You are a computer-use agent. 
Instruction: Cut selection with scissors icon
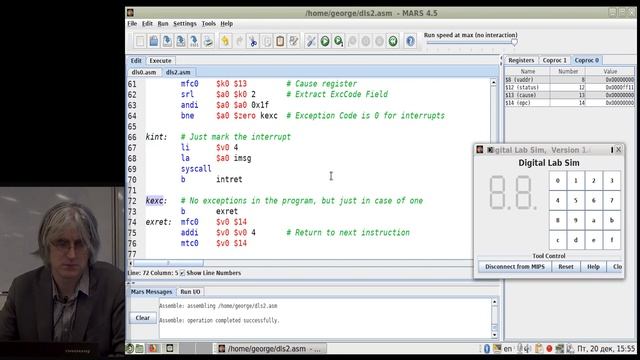(253, 41)
